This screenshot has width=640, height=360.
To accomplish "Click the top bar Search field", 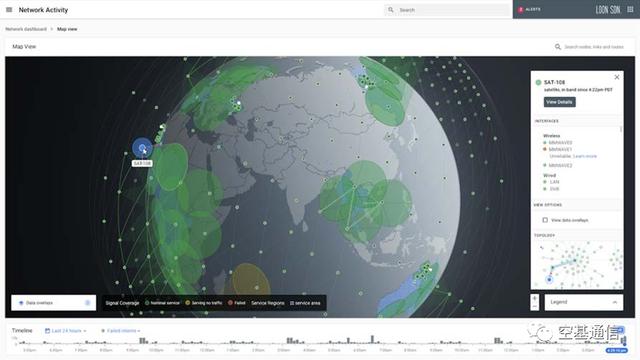I will tap(447, 10).
